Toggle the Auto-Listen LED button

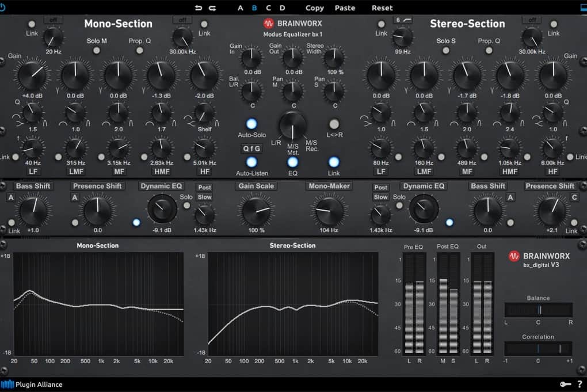click(x=251, y=162)
